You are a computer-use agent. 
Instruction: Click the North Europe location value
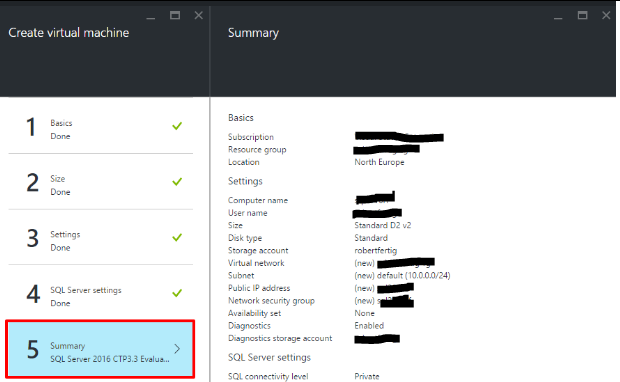pos(379,162)
